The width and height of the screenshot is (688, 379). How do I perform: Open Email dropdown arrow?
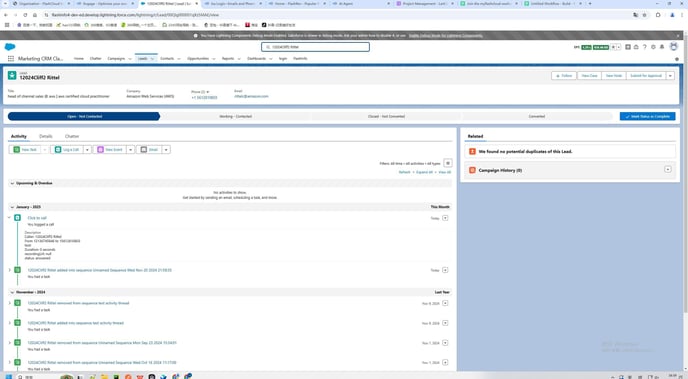[x=166, y=150]
